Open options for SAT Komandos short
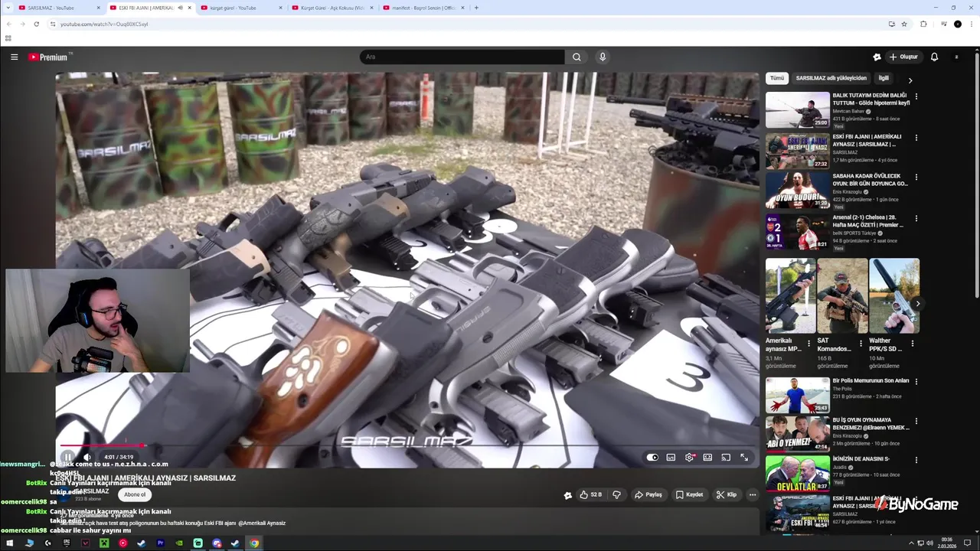Viewport: 980px width, 551px height. (x=861, y=344)
